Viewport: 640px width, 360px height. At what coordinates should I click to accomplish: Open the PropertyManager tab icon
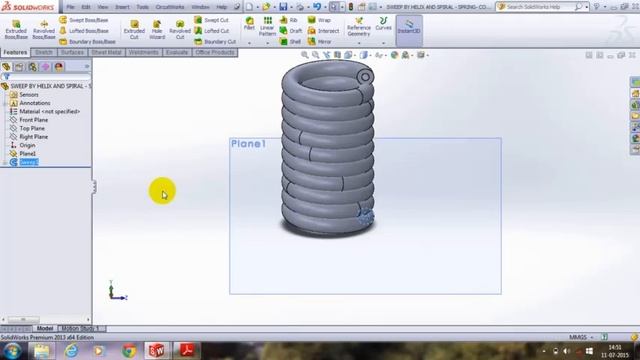19,67
